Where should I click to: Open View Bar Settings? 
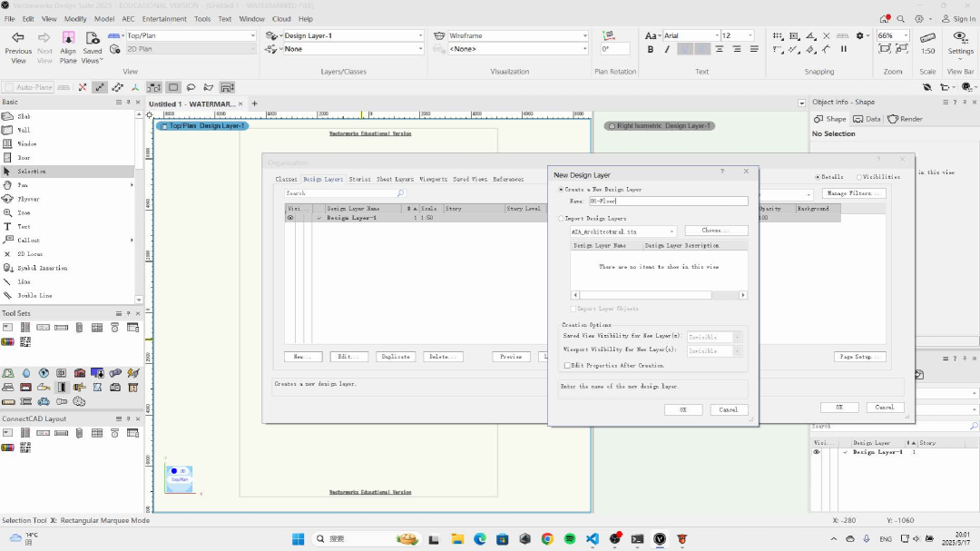tap(960, 40)
